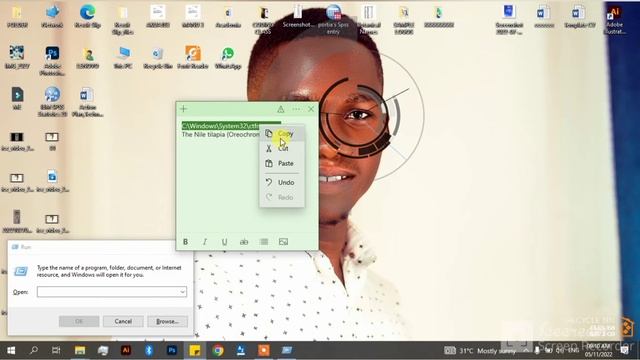Select the Recycle Bin desktop icon

pos(158,57)
